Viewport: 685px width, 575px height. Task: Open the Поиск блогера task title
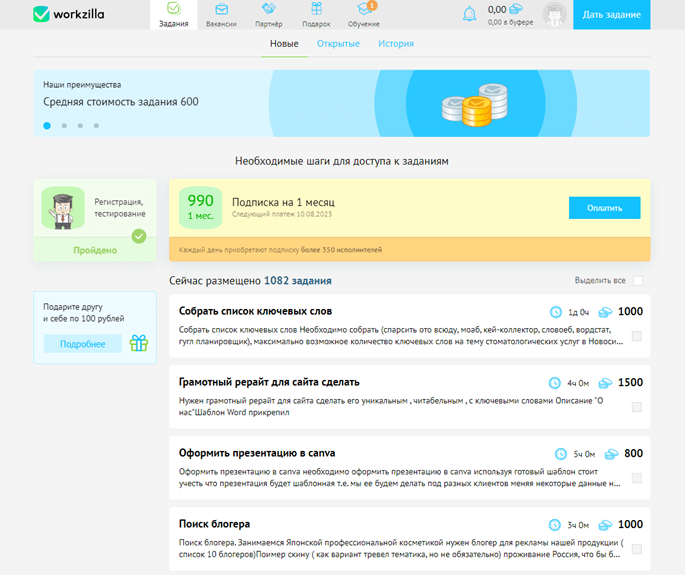(214, 524)
